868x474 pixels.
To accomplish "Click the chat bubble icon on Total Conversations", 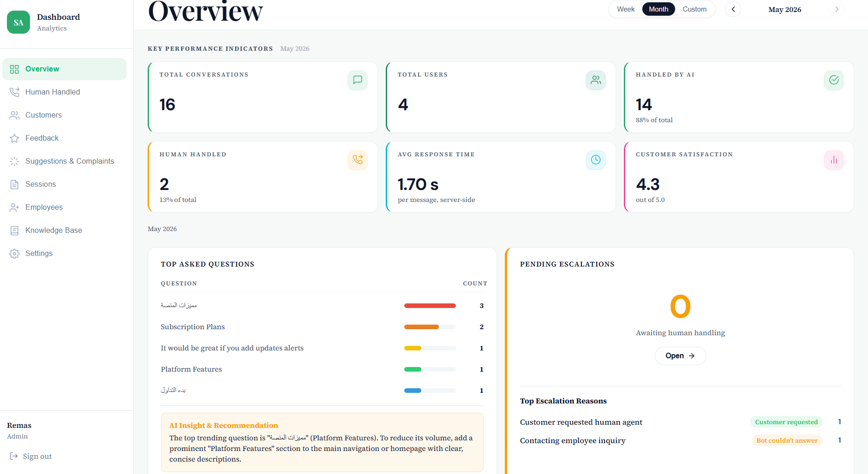I will [358, 80].
